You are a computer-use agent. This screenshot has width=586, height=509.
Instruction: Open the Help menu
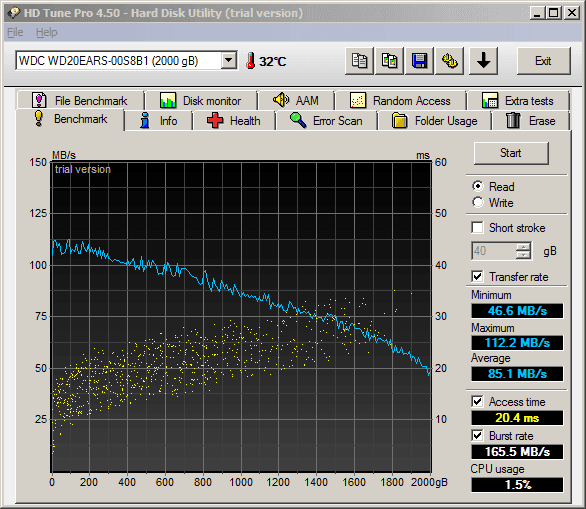tap(47, 33)
